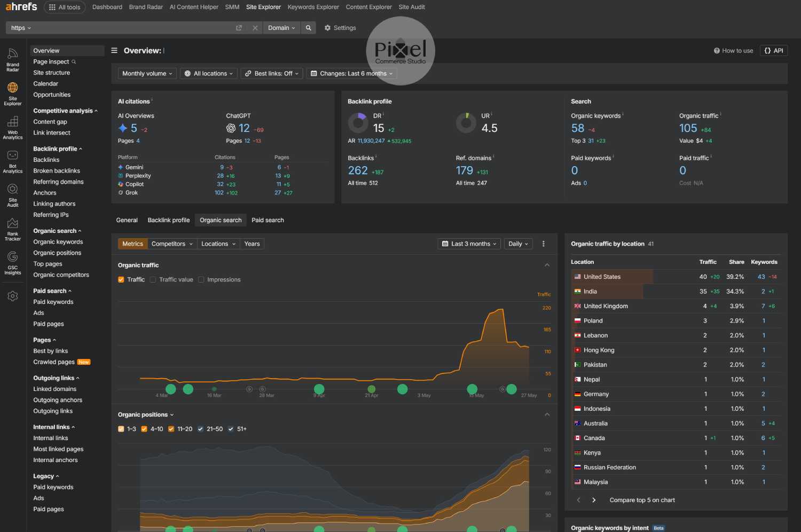Open the Monthly volume dropdown
The height and width of the screenshot is (532, 801).
click(x=147, y=74)
